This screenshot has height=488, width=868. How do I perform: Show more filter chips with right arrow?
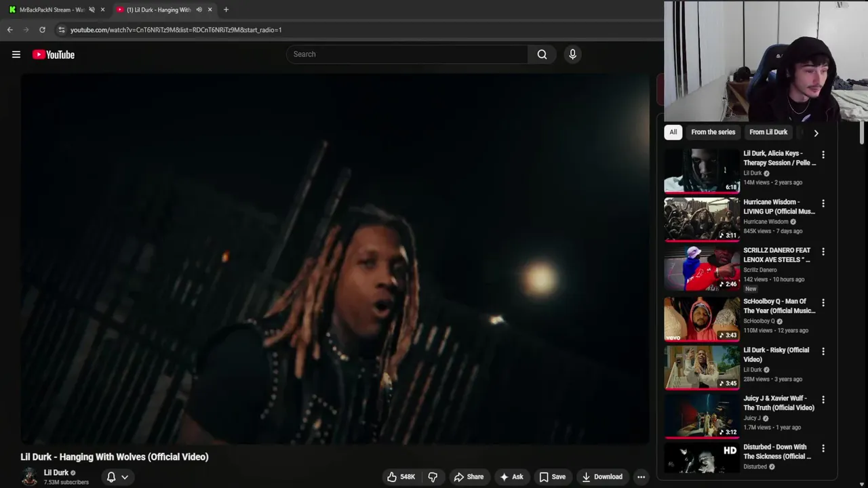(816, 133)
